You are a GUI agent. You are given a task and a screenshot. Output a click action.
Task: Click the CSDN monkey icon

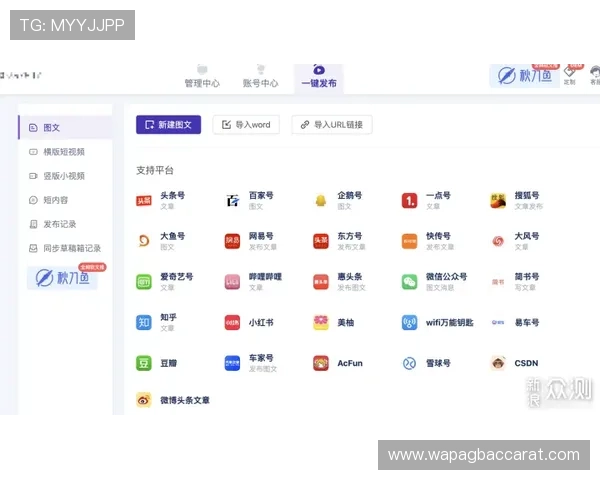(498, 363)
